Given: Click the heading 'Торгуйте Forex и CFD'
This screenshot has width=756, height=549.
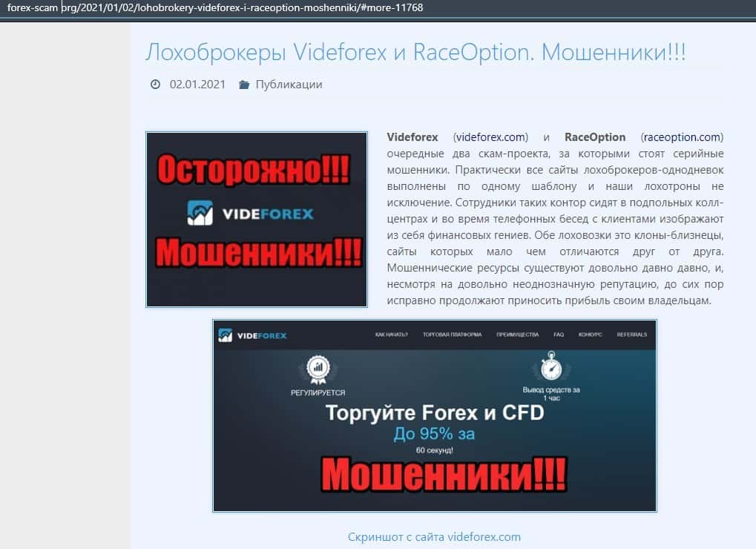Looking at the screenshot, I should (x=435, y=412).
